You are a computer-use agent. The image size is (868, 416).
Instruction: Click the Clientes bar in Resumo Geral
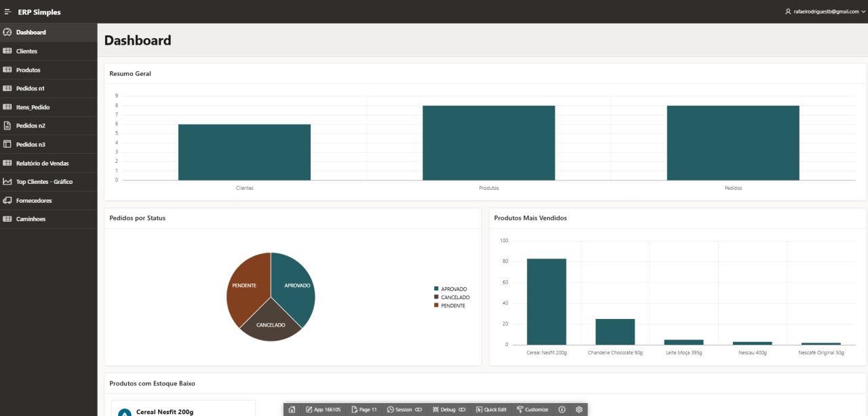coord(244,152)
